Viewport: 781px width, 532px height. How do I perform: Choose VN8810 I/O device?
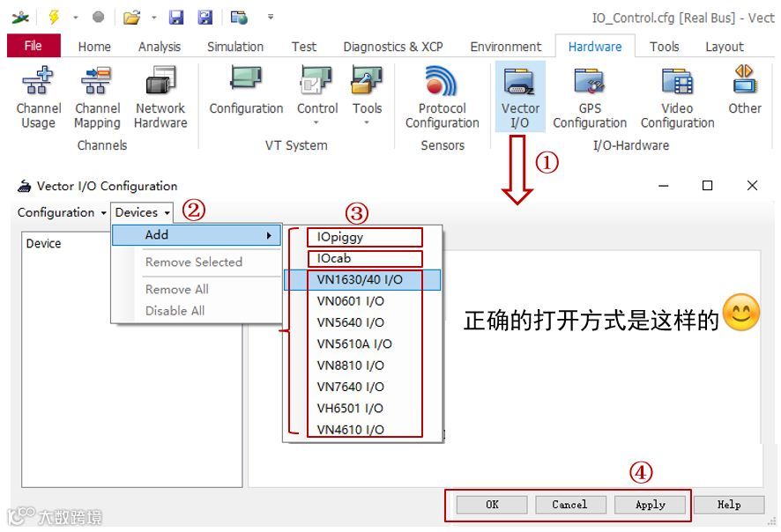[x=362, y=366]
